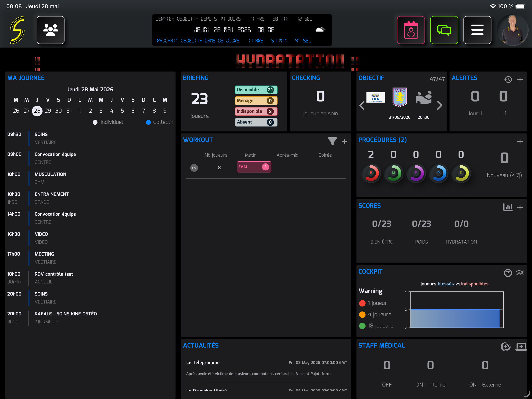
Task: Filter the Workout list
Action: (332, 141)
